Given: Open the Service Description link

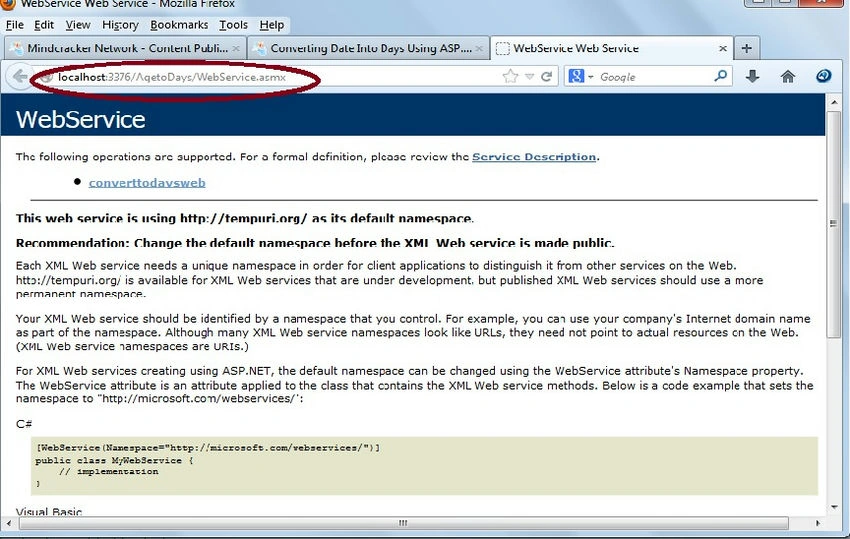Looking at the screenshot, I should pos(534,157).
